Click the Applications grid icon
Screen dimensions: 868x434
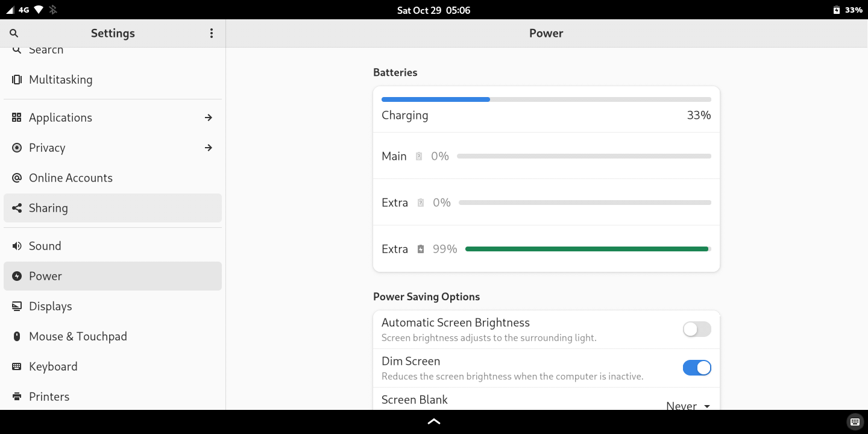click(x=17, y=118)
